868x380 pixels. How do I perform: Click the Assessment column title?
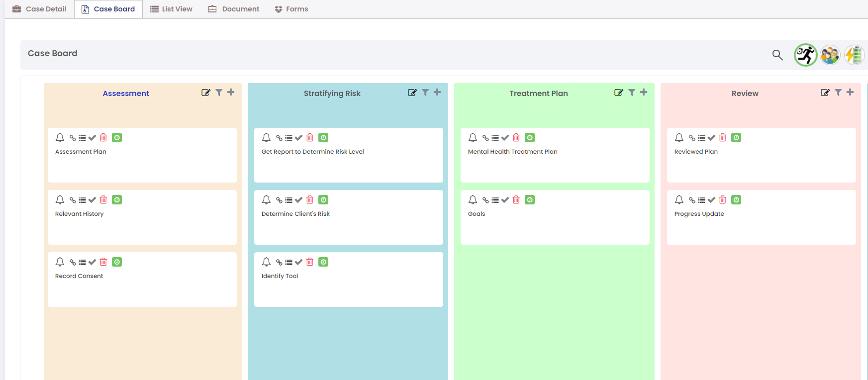[x=126, y=94]
